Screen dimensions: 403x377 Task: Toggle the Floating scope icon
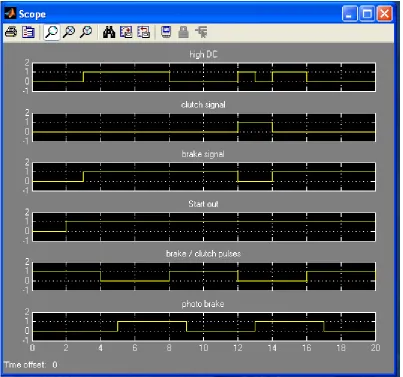pos(166,32)
